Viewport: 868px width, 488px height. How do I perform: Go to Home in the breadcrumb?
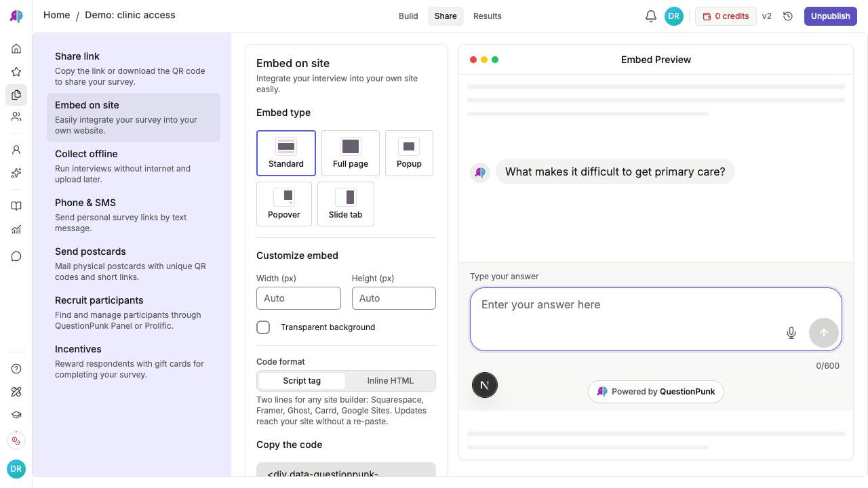pyautogui.click(x=57, y=15)
